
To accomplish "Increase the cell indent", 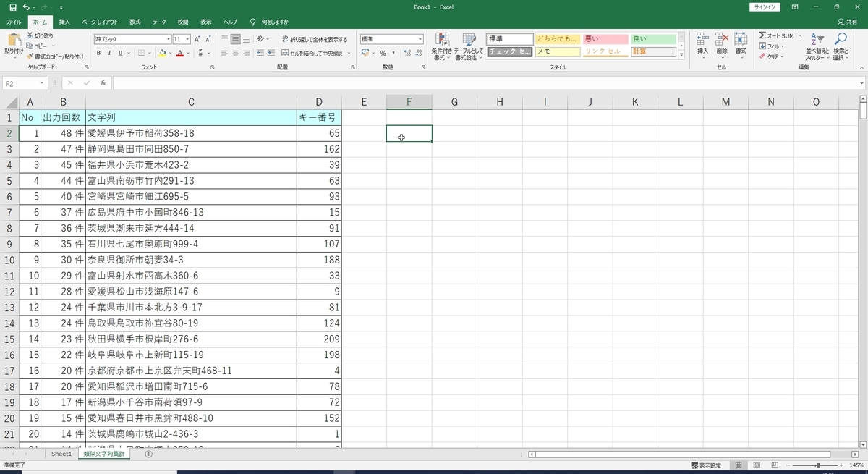I will click(x=270, y=53).
